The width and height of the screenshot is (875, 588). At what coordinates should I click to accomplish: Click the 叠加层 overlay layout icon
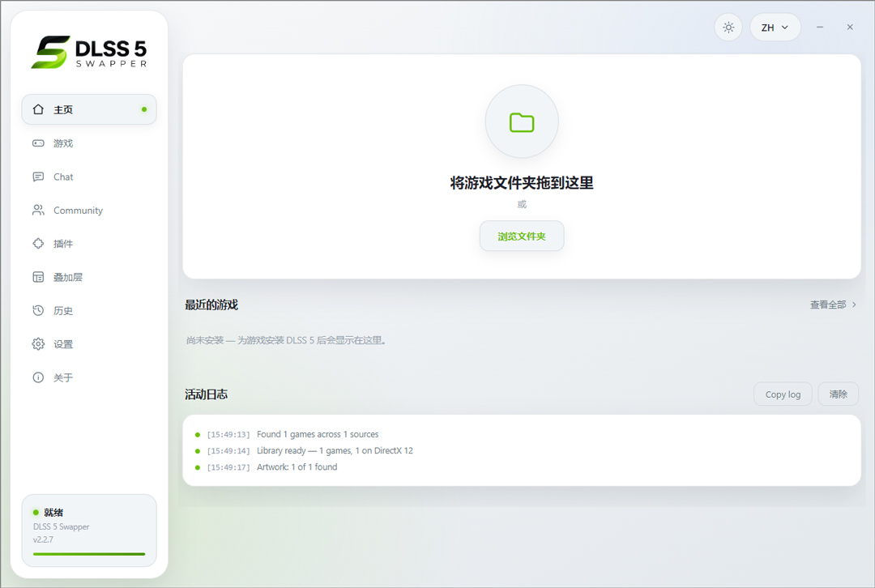pyautogui.click(x=38, y=277)
